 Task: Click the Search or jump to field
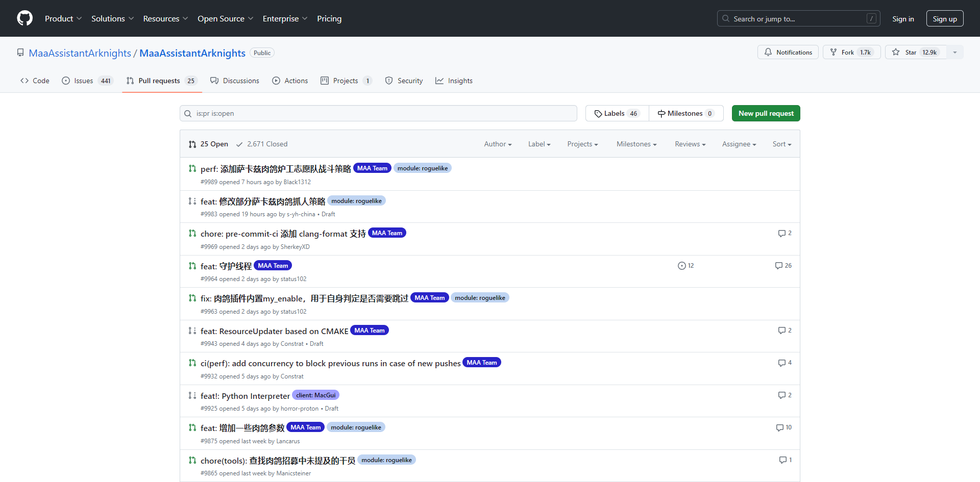[798, 19]
